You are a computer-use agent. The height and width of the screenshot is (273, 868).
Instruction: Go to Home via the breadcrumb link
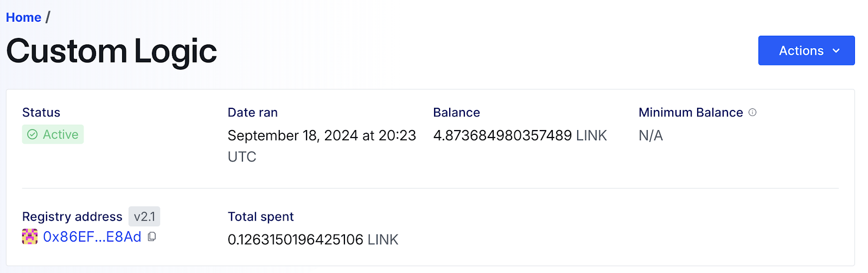(23, 17)
